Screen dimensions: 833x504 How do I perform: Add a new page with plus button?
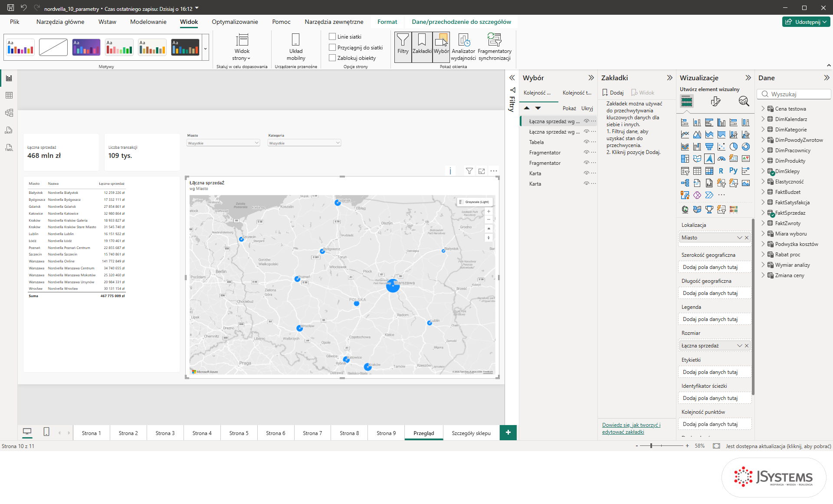click(x=508, y=432)
